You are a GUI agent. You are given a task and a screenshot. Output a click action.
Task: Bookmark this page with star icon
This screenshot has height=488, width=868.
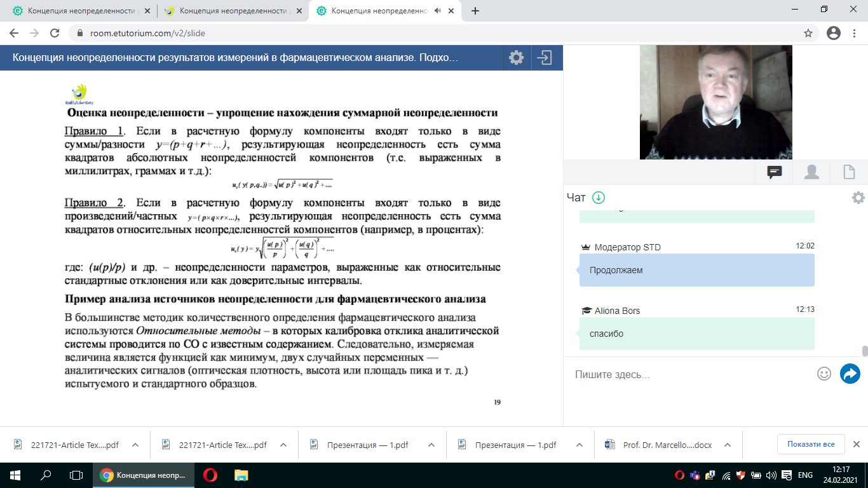coord(808,33)
